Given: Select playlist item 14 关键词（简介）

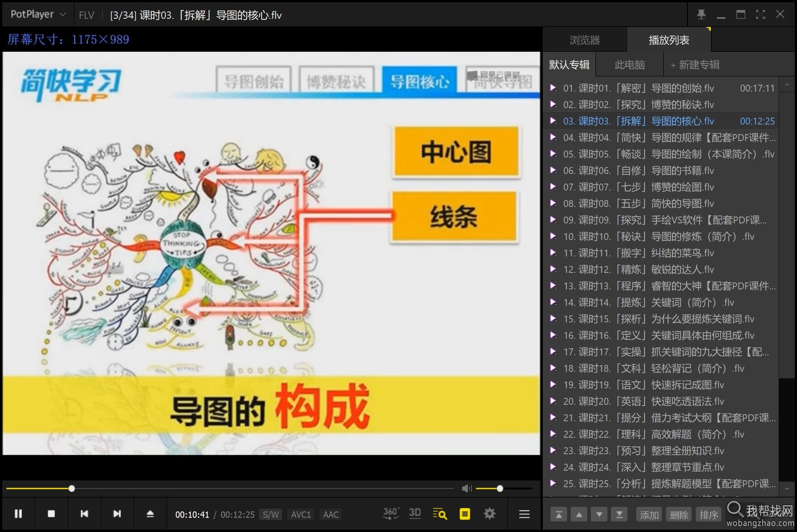Looking at the screenshot, I should coord(662,302).
